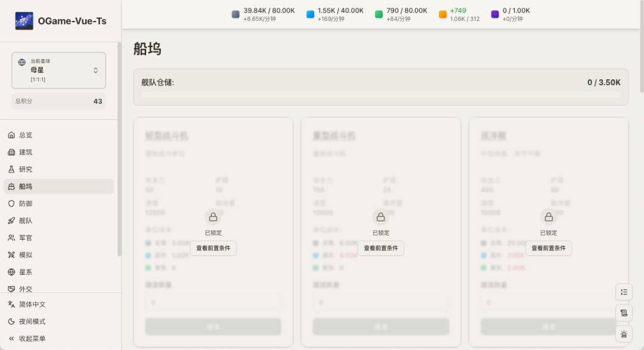Open the numbered queue list floating button
This screenshot has width=644, height=350.
624,292
